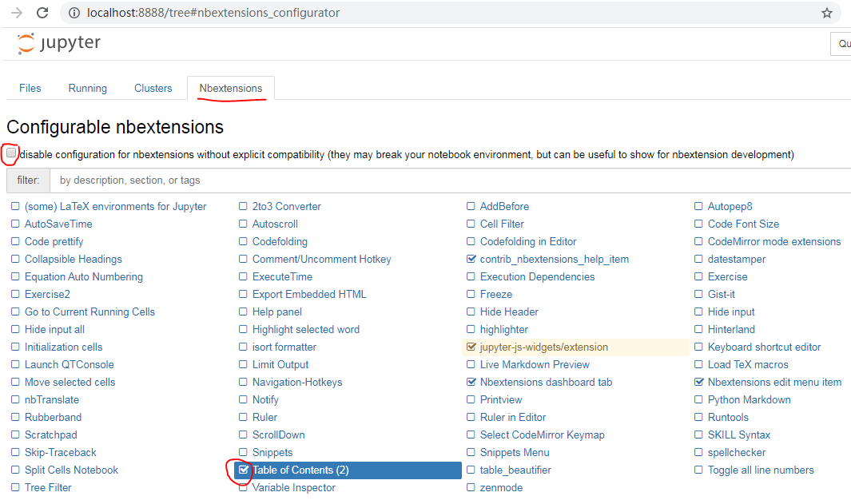
Task: Click the Jupyter logo
Action: [58, 43]
